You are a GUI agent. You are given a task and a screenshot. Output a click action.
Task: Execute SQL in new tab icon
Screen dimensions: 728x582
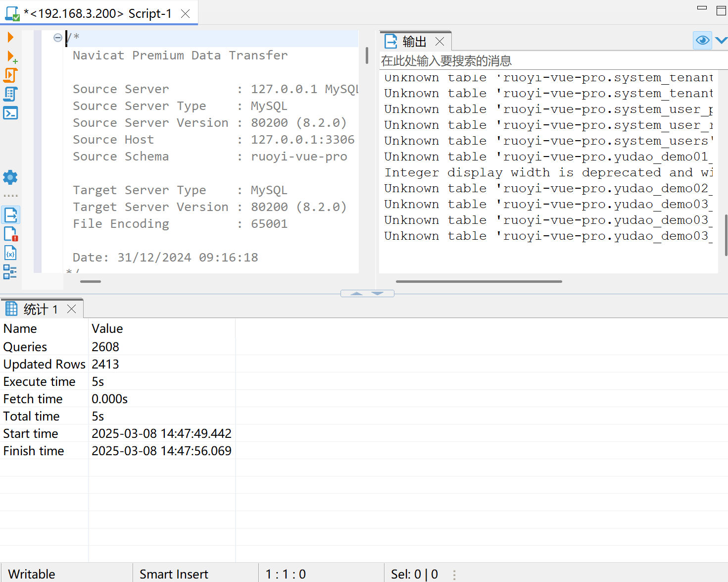point(11,56)
